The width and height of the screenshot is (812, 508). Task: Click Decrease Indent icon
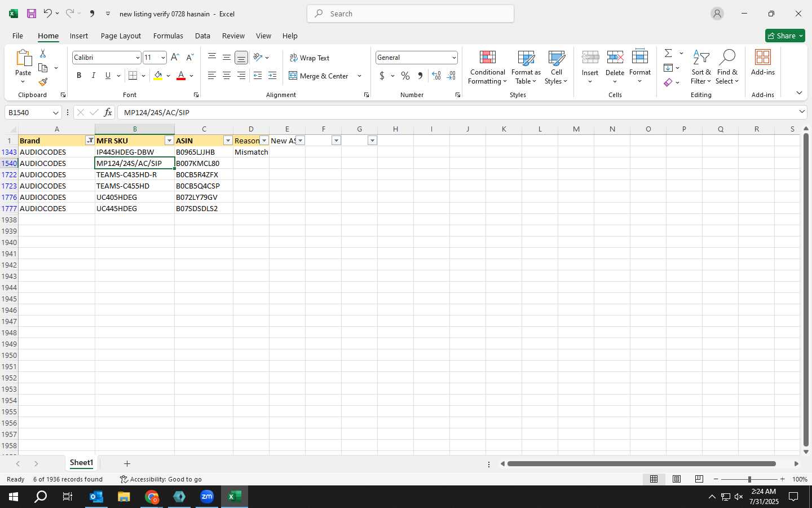(x=258, y=76)
